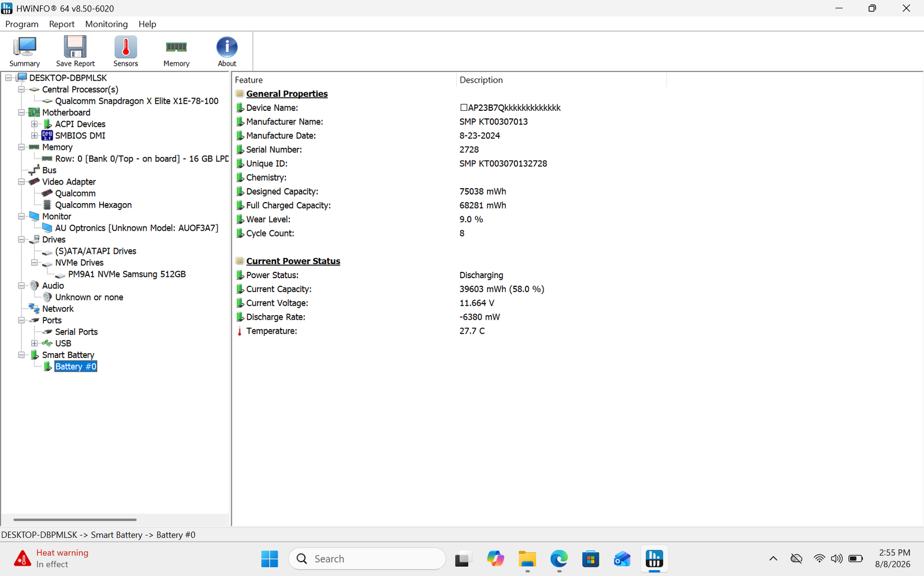This screenshot has width=924, height=576.
Task: Click the Heat warning widget
Action: pos(52,559)
